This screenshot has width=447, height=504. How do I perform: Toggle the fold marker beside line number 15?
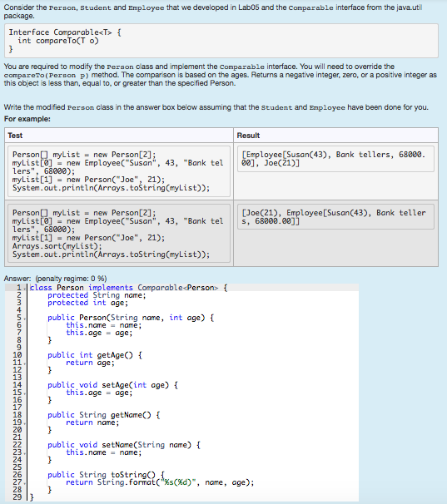point(25,393)
